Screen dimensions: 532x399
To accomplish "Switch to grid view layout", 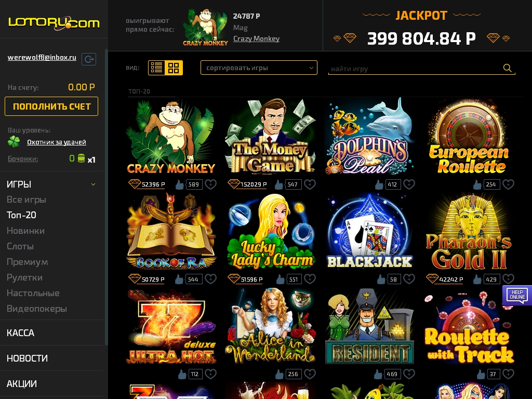I will coord(174,68).
